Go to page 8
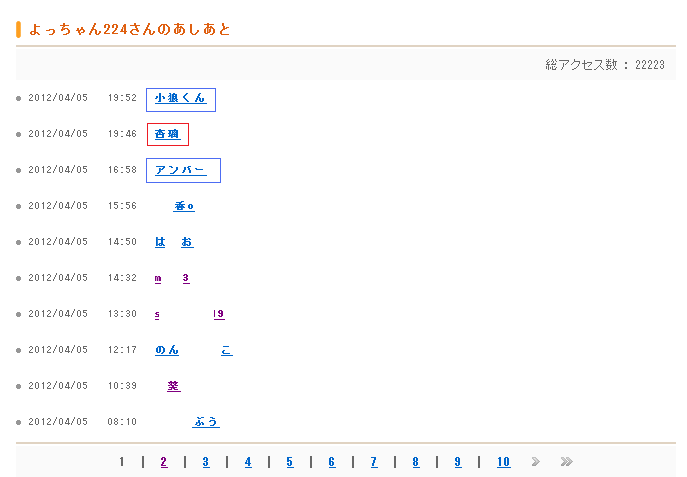The image size is (687, 477). pyautogui.click(x=416, y=462)
